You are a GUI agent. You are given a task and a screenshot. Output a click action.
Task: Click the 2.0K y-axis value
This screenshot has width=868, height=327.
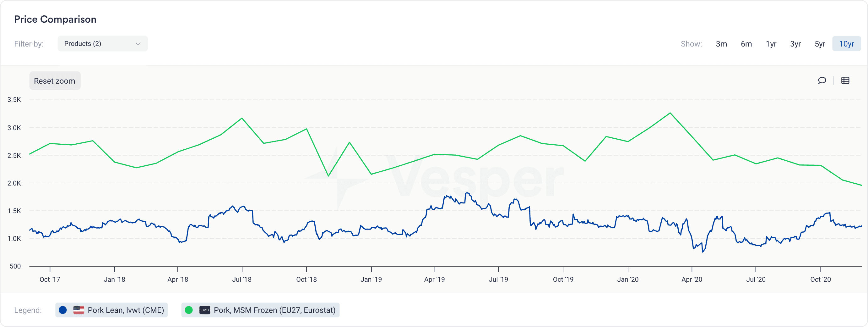pyautogui.click(x=14, y=183)
